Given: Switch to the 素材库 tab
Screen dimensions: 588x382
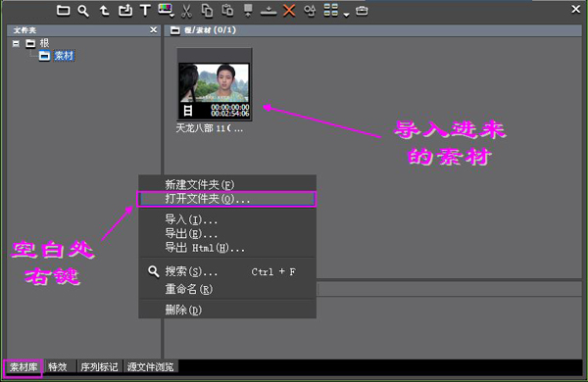Looking at the screenshot, I should click(x=24, y=367).
